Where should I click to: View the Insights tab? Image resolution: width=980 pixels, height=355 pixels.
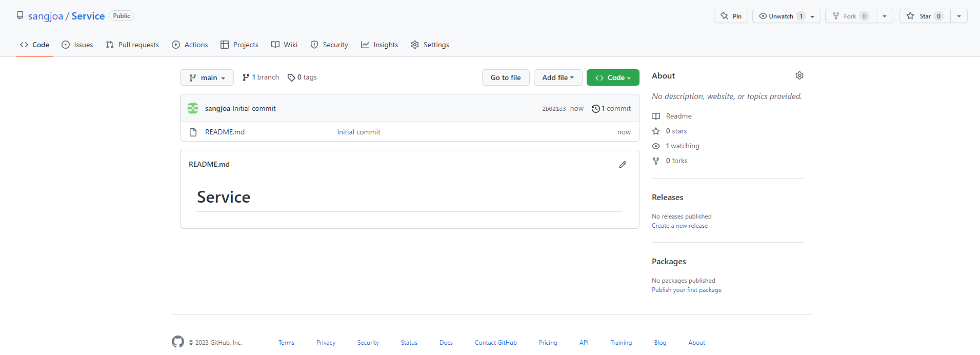(x=379, y=45)
